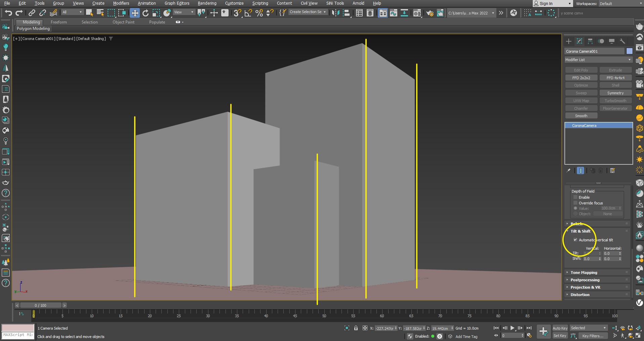Expand the Tone Mapping rollout

click(584, 273)
